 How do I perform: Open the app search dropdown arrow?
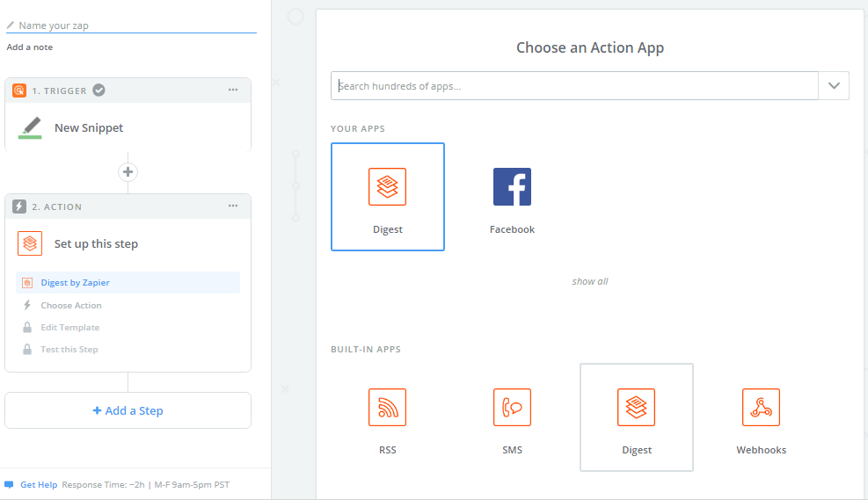coord(834,86)
